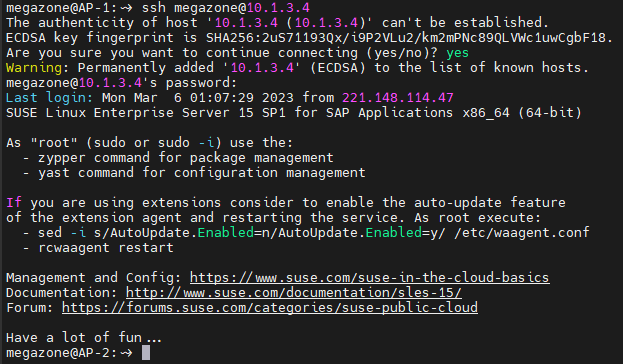Screen dimensions: 623x364
Task: Click 'Mon Mar 6 01:07:29 2023' timestamp
Action: 198,98
